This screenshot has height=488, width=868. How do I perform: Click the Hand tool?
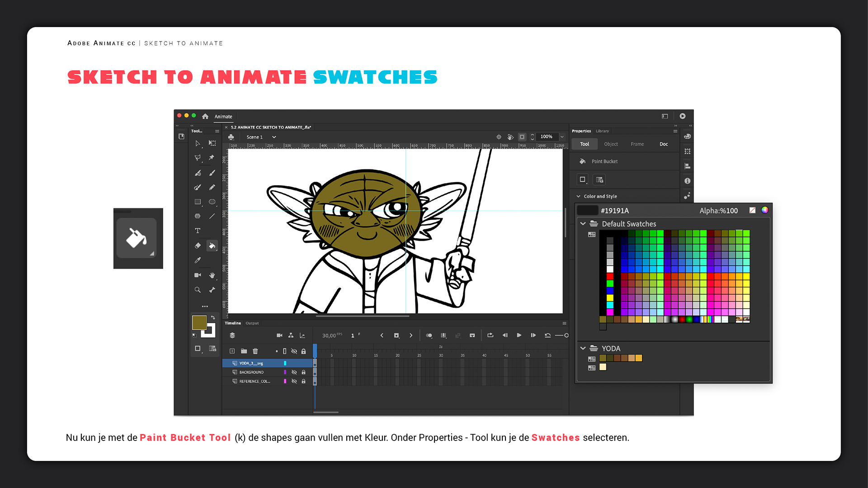pos(212,275)
